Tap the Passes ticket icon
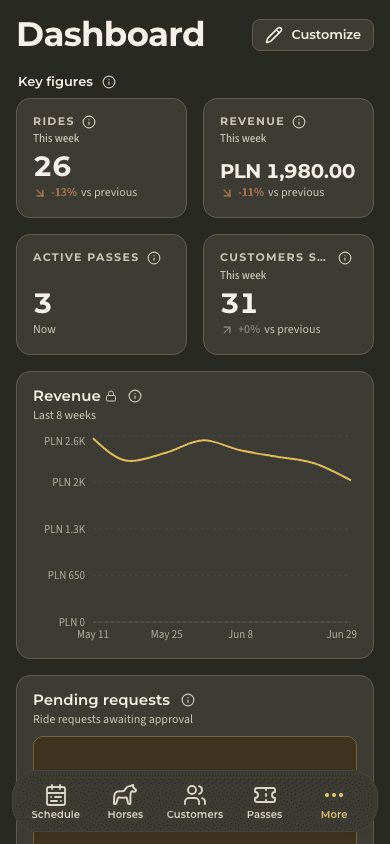The width and height of the screenshot is (390, 844). 265,795
